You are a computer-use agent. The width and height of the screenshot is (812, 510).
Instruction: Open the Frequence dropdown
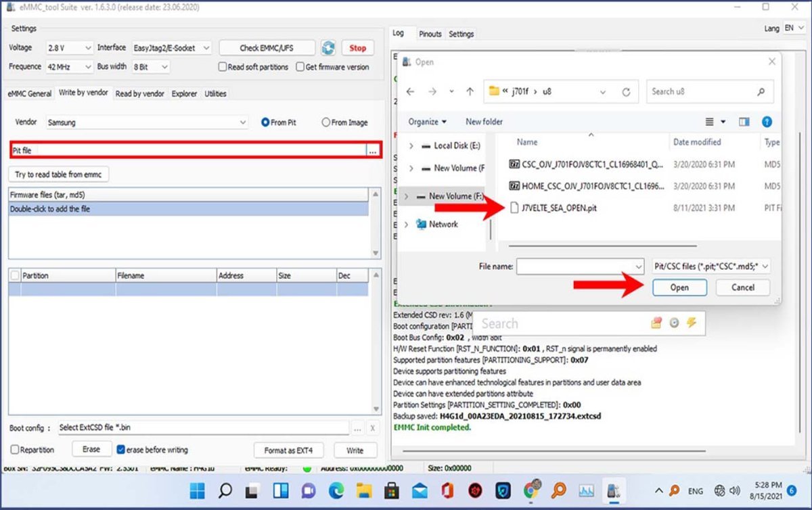point(69,67)
